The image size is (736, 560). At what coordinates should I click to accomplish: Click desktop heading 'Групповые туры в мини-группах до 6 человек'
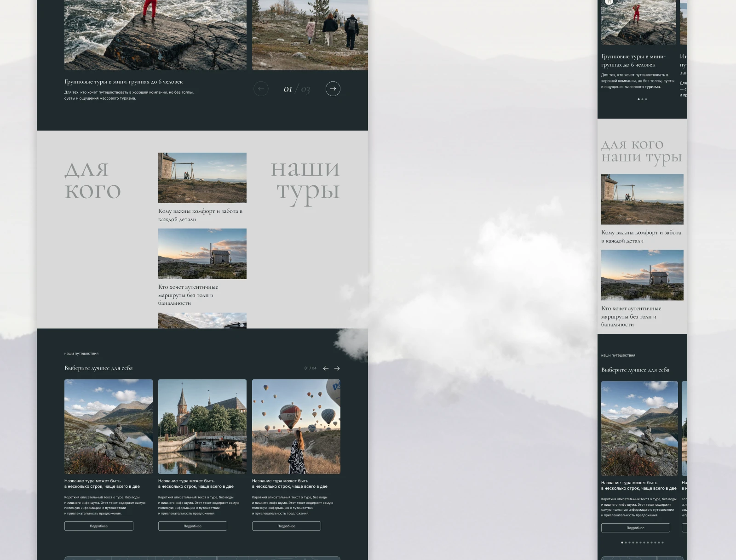[x=124, y=82]
